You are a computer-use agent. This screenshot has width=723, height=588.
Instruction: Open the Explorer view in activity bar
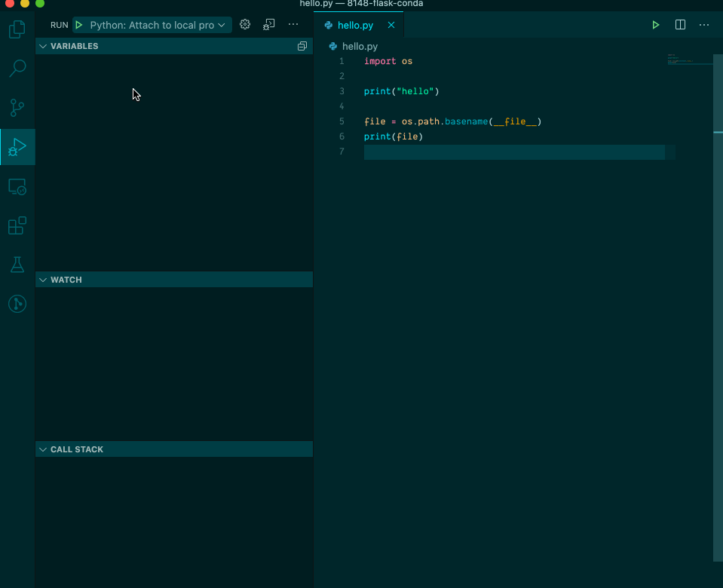point(17,29)
